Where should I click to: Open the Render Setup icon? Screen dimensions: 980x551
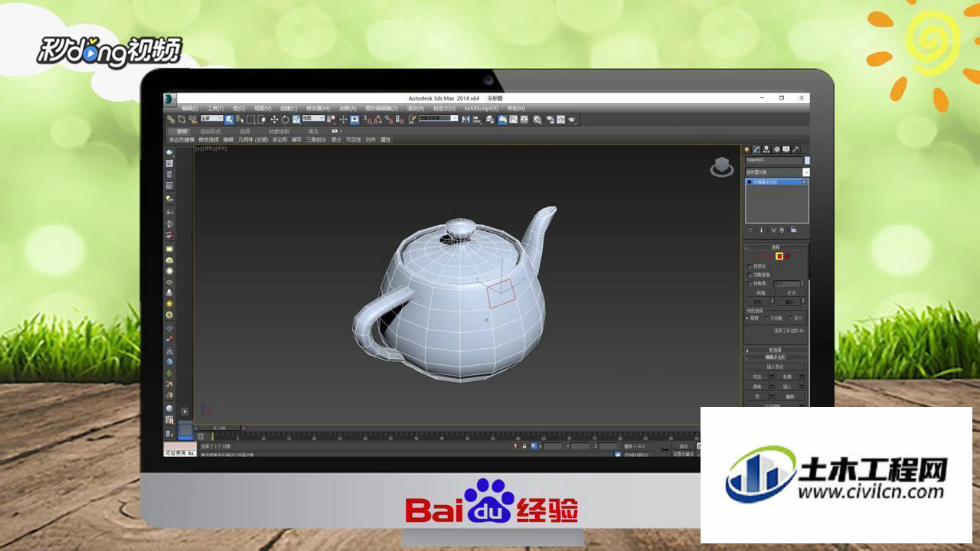point(550,119)
